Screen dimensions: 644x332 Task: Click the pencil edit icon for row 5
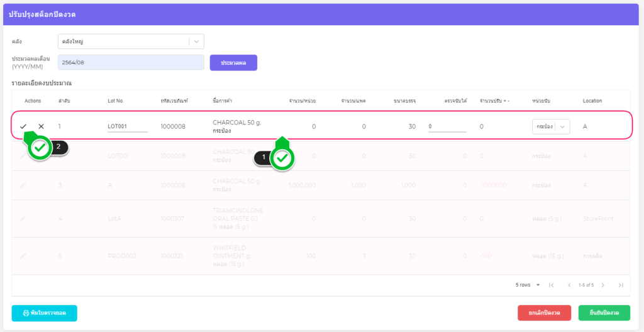[x=23, y=256]
